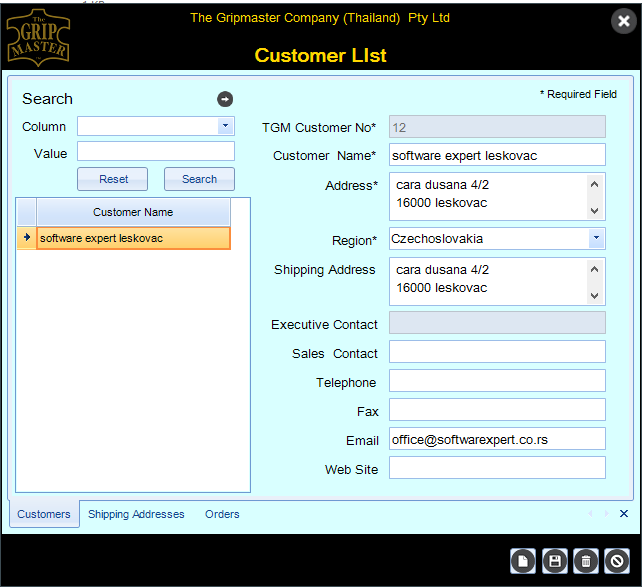This screenshot has height=588, width=643.
Task: Click the Shipping Address scroll up arrow
Action: coord(594,269)
